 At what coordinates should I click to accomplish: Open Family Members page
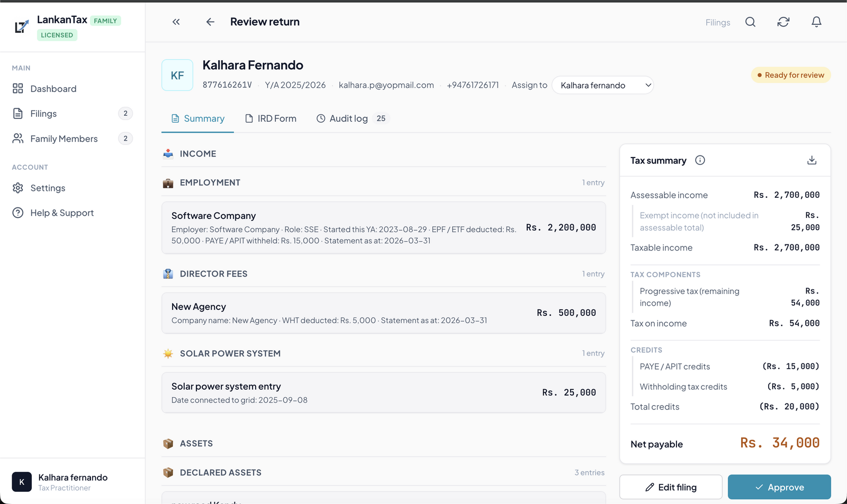click(x=73, y=139)
